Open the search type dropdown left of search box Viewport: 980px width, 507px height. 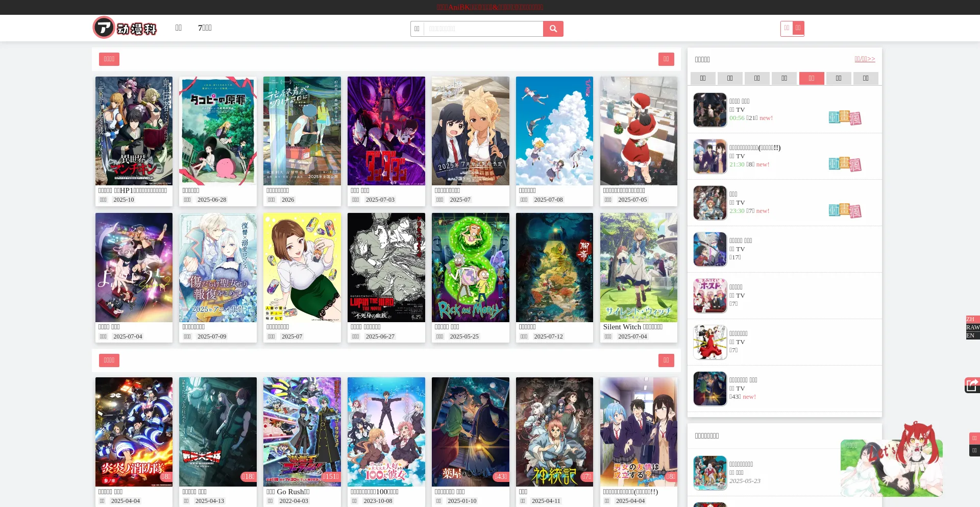(x=417, y=29)
